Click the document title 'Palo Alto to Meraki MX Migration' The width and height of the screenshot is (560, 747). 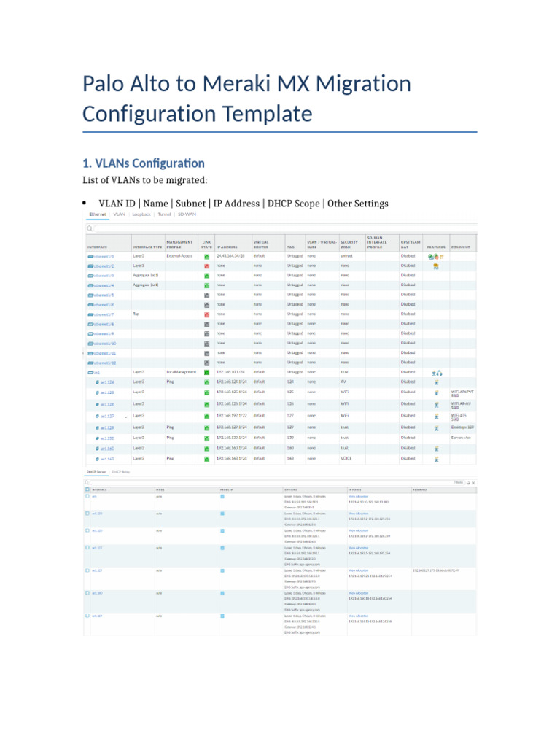tap(246, 84)
